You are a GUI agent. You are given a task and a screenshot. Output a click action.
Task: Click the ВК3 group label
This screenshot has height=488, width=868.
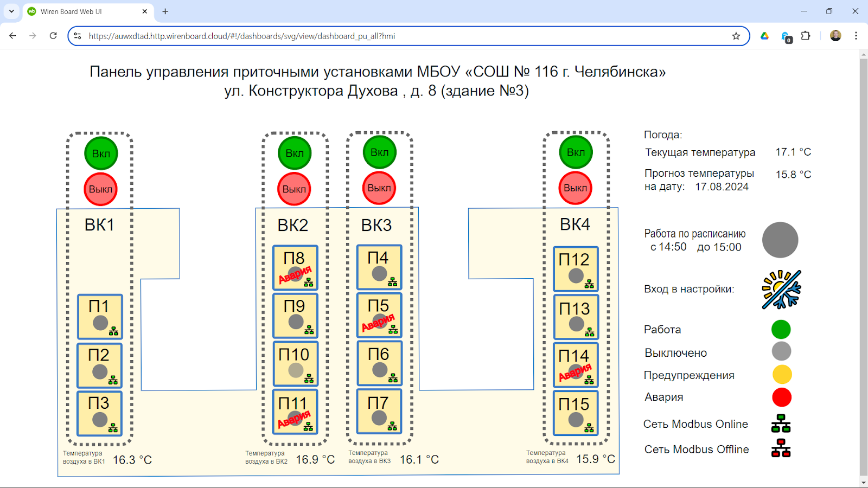(x=376, y=225)
